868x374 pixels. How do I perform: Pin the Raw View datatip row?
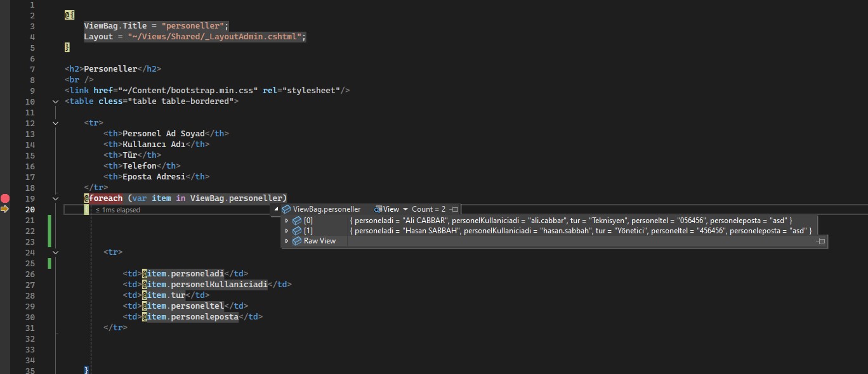pyautogui.click(x=821, y=241)
